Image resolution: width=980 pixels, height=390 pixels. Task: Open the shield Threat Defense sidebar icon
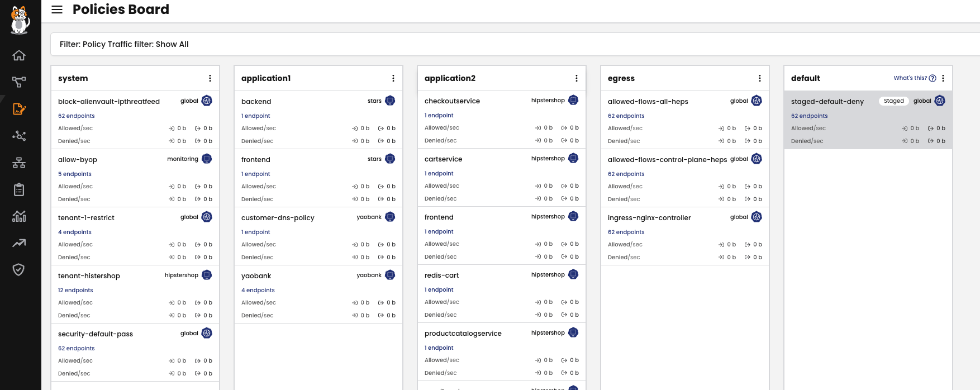tap(19, 270)
